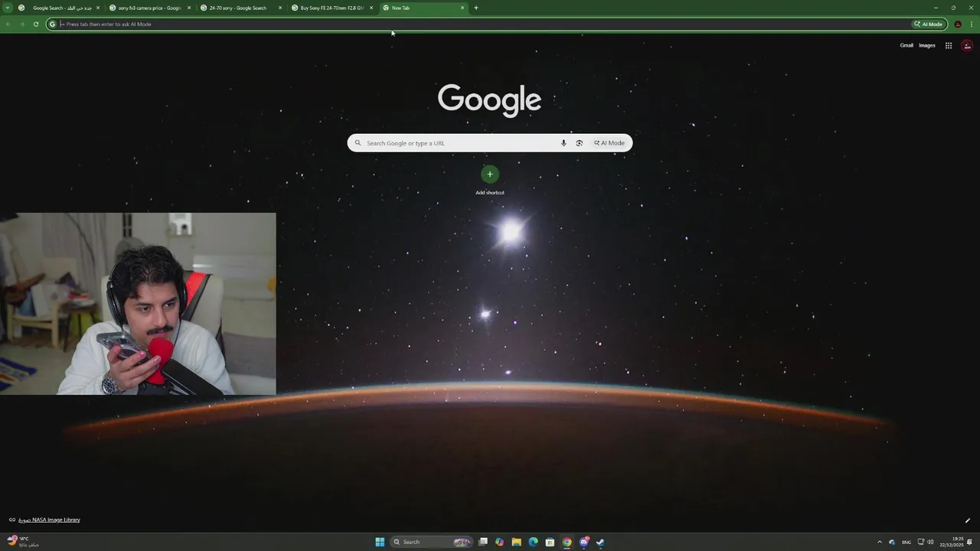Screen dimensions: 980x551
Task: Search by image with Lens icon
Action: tap(579, 143)
